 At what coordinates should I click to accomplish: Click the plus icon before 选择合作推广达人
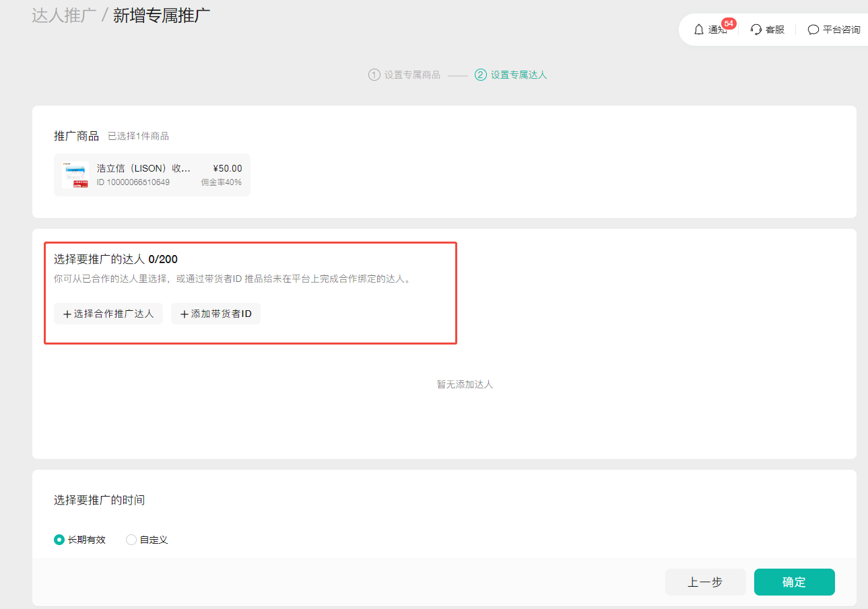[x=67, y=314]
